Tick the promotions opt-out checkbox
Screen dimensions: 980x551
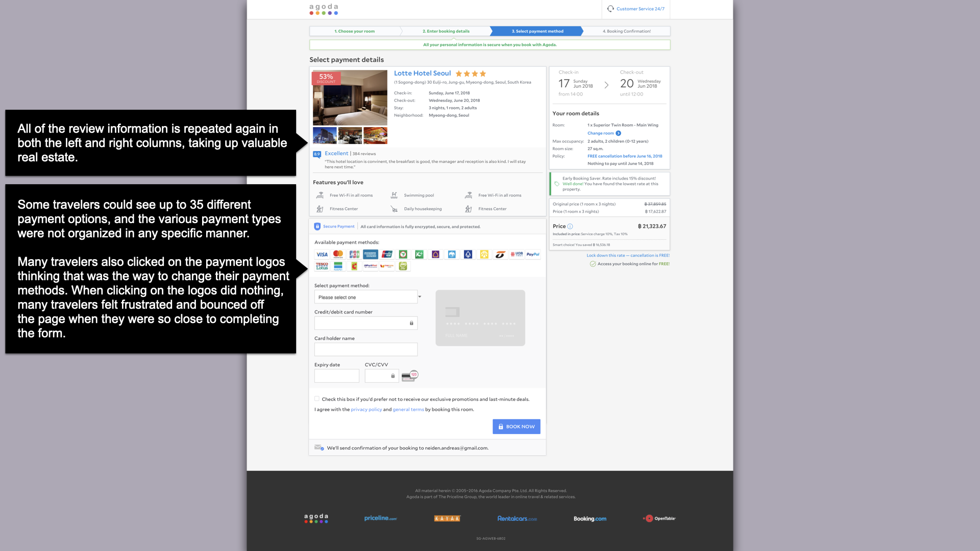(317, 399)
